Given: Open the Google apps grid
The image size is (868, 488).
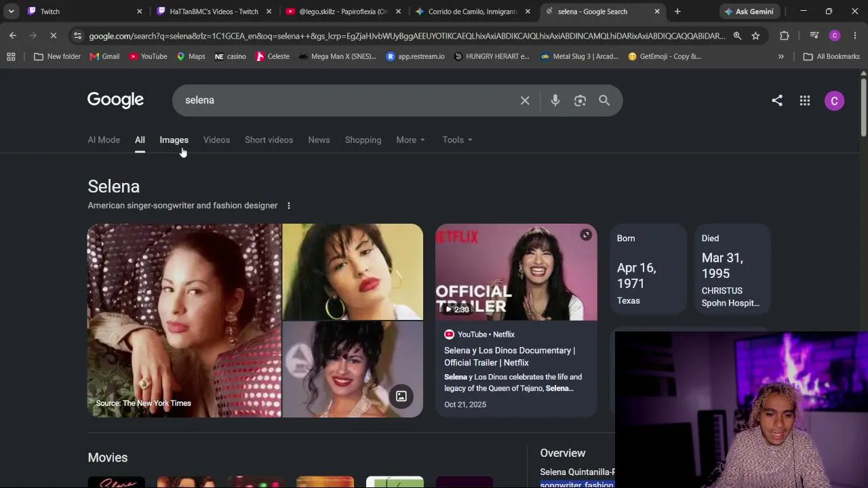Looking at the screenshot, I should (x=805, y=100).
